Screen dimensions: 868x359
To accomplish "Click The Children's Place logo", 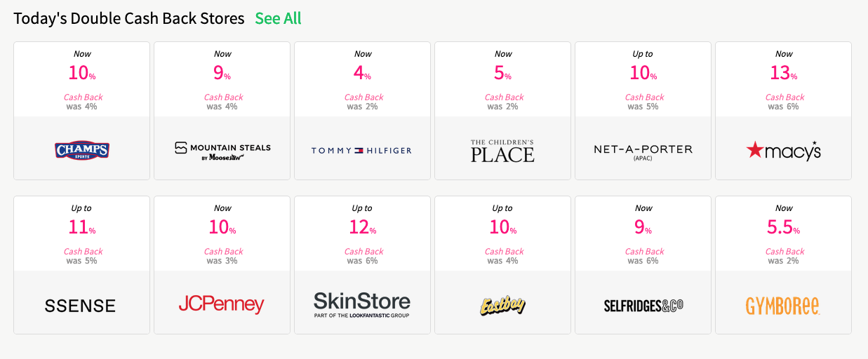I will point(502,151).
